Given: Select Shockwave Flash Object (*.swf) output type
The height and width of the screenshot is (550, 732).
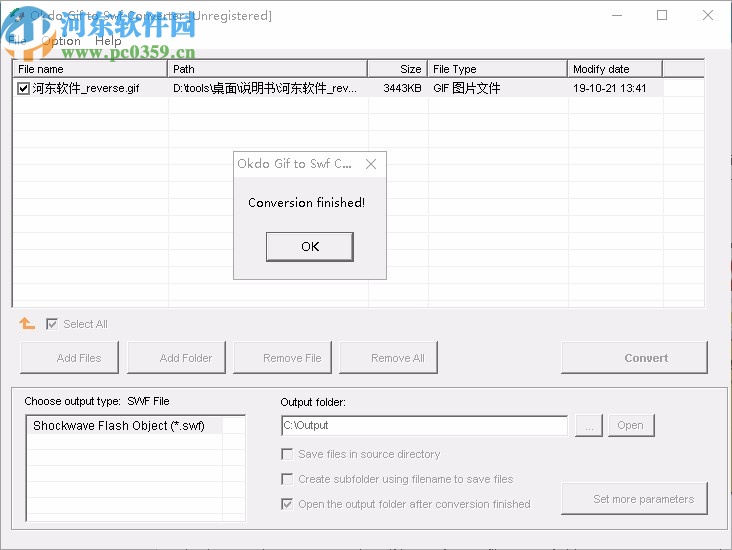Looking at the screenshot, I should pos(125,426).
